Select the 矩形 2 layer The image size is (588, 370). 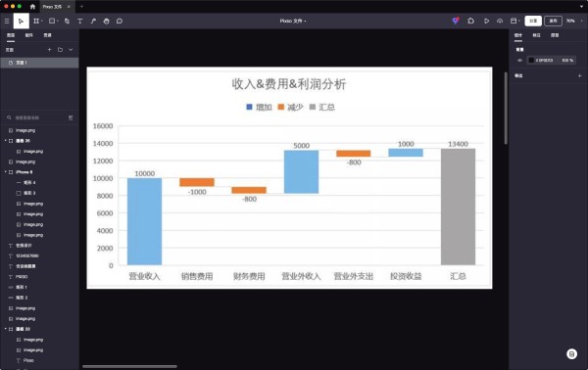click(39, 298)
